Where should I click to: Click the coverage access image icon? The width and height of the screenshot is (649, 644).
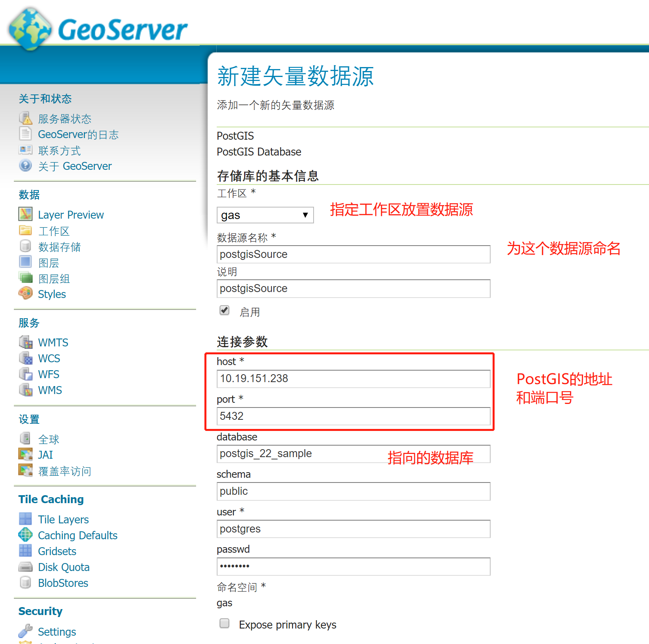[x=25, y=470]
